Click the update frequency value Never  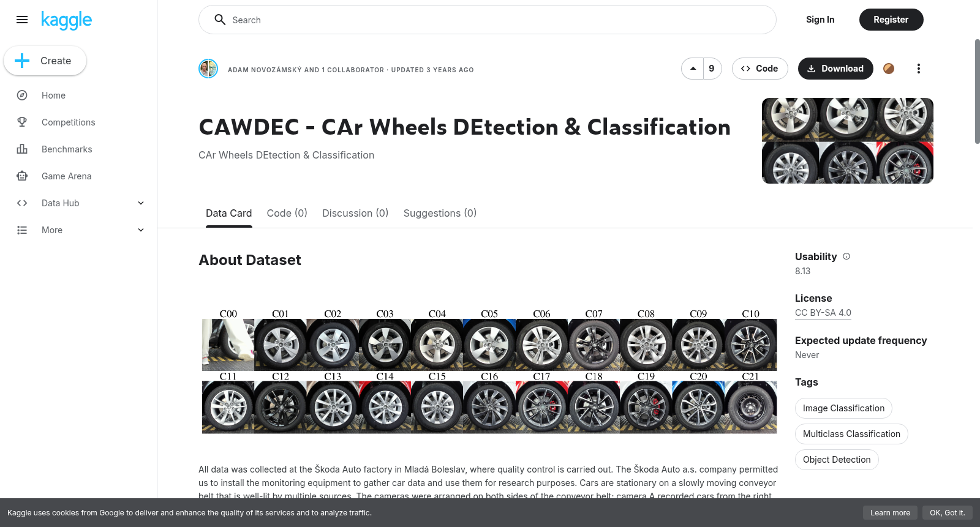pos(807,355)
